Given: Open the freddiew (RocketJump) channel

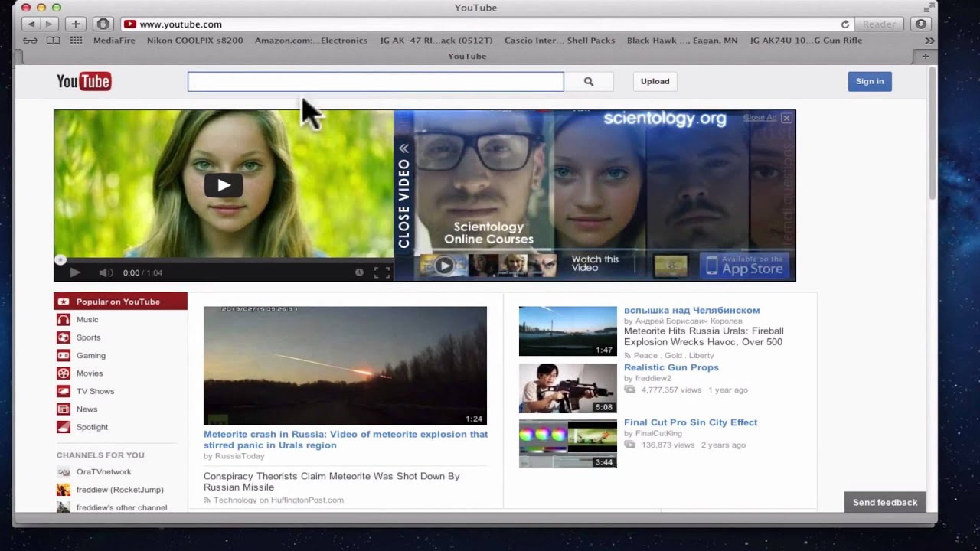Looking at the screenshot, I should [119, 490].
